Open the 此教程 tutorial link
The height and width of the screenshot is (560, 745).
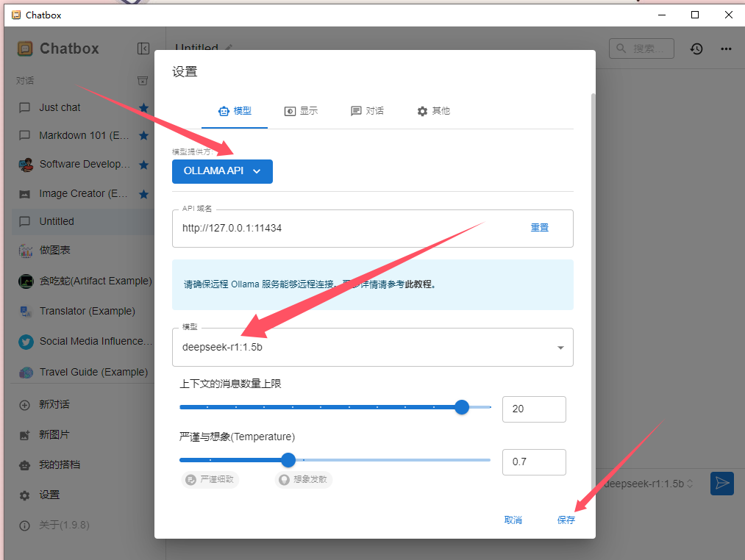tap(418, 284)
